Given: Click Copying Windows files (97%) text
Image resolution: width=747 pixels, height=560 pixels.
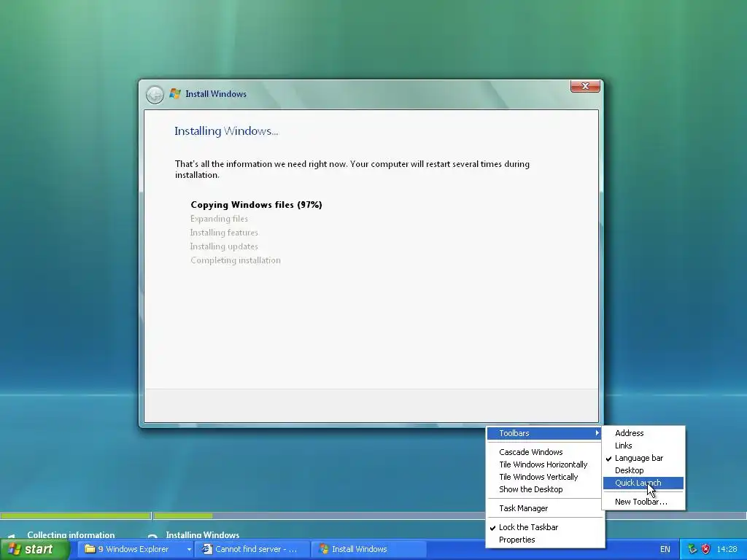Looking at the screenshot, I should (x=256, y=205).
